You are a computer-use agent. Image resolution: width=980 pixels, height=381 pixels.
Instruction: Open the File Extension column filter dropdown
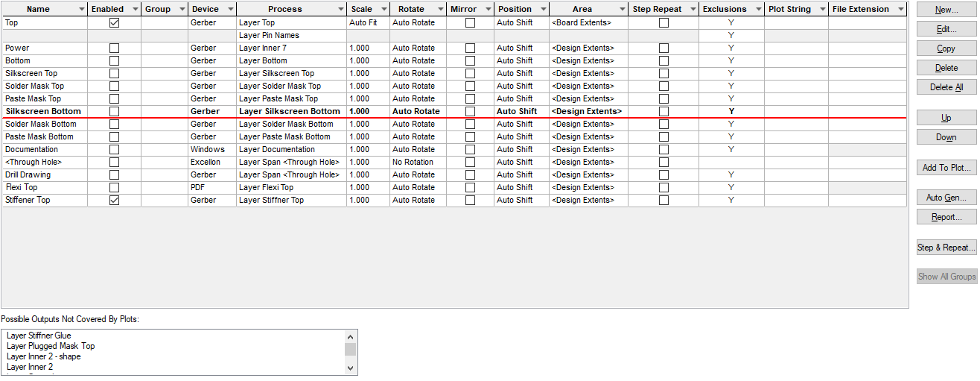[901, 10]
